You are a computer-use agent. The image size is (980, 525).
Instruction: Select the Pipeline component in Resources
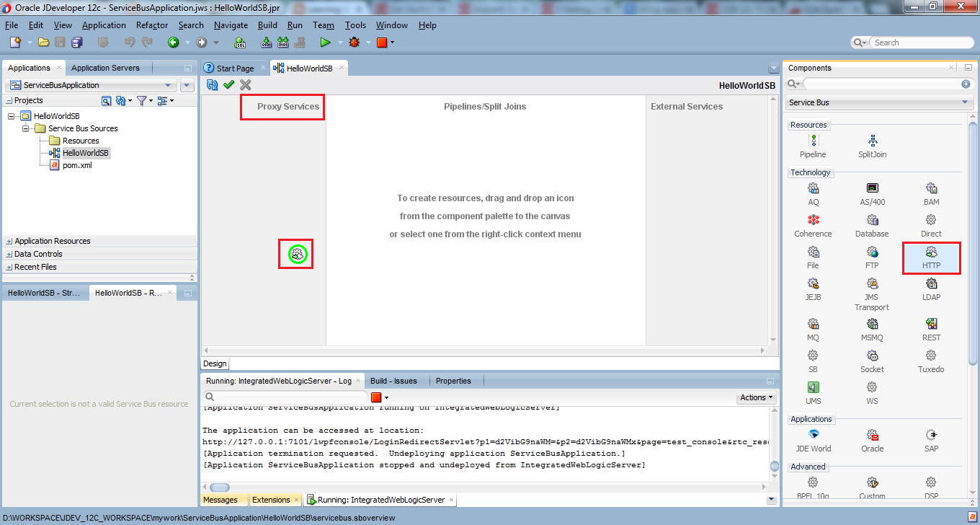813,146
